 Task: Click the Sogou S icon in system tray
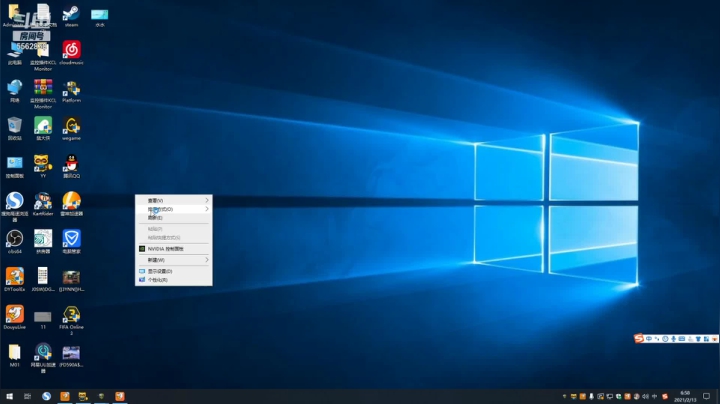(x=664, y=396)
